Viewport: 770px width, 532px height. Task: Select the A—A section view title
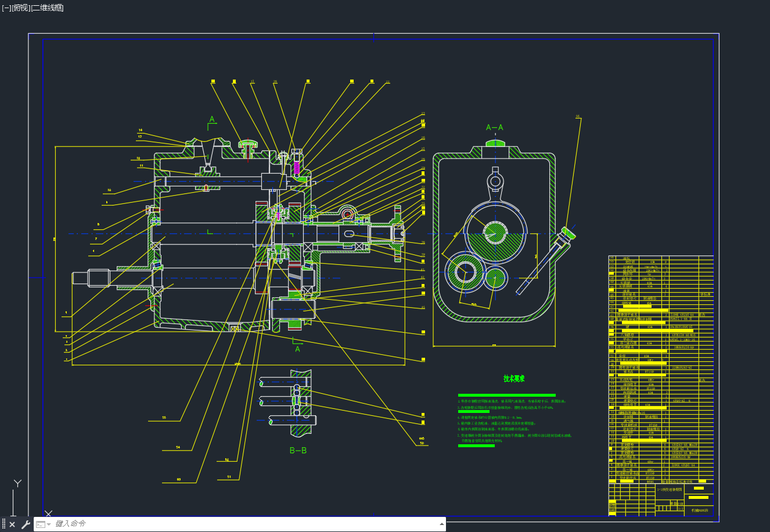pyautogui.click(x=495, y=127)
